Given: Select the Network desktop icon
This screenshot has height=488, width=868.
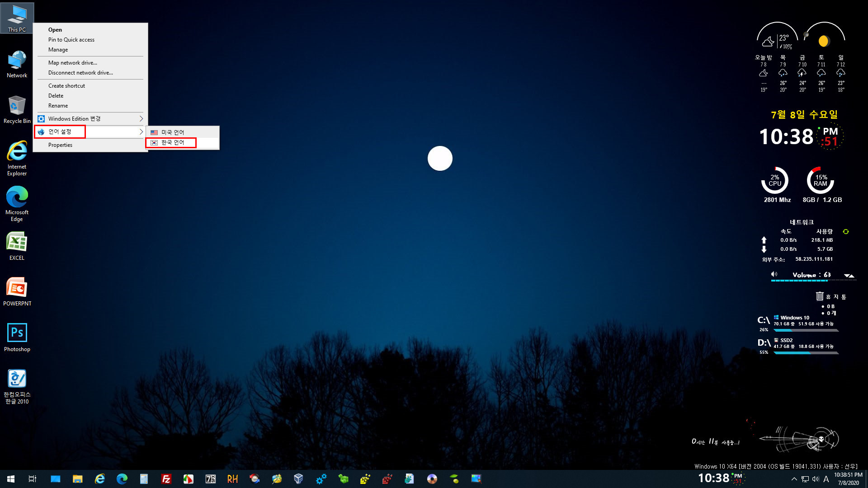Looking at the screenshot, I should (17, 64).
